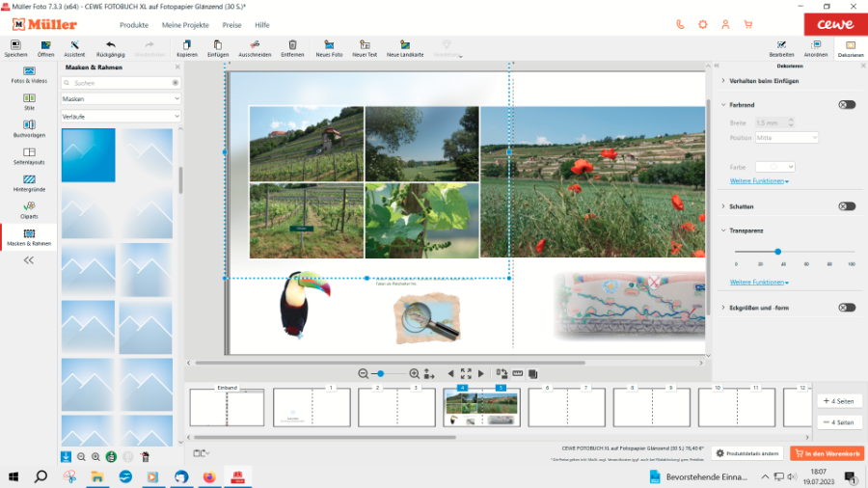The height and width of the screenshot is (488, 868).
Task: Click the In den Warenkorb button
Action: (x=826, y=453)
